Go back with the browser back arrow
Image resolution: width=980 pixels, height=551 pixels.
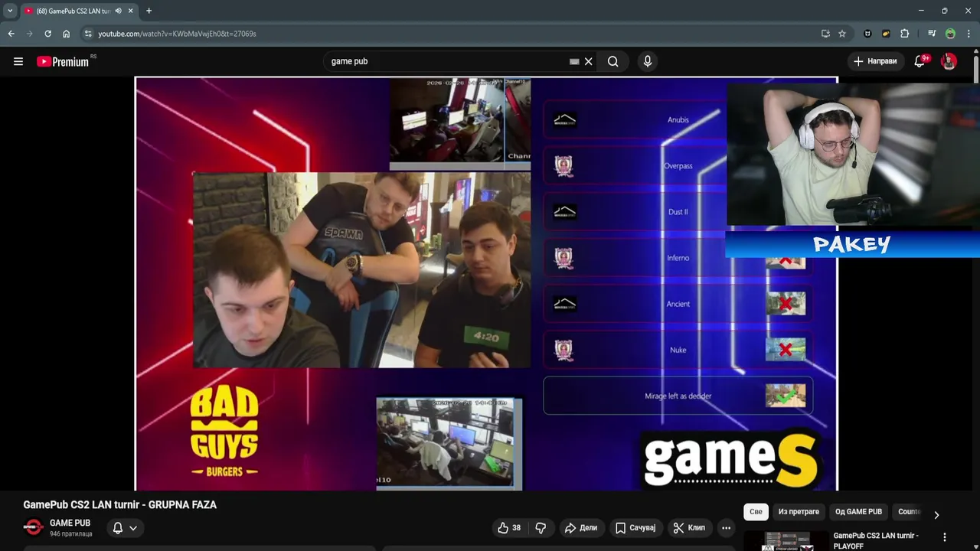point(11,34)
